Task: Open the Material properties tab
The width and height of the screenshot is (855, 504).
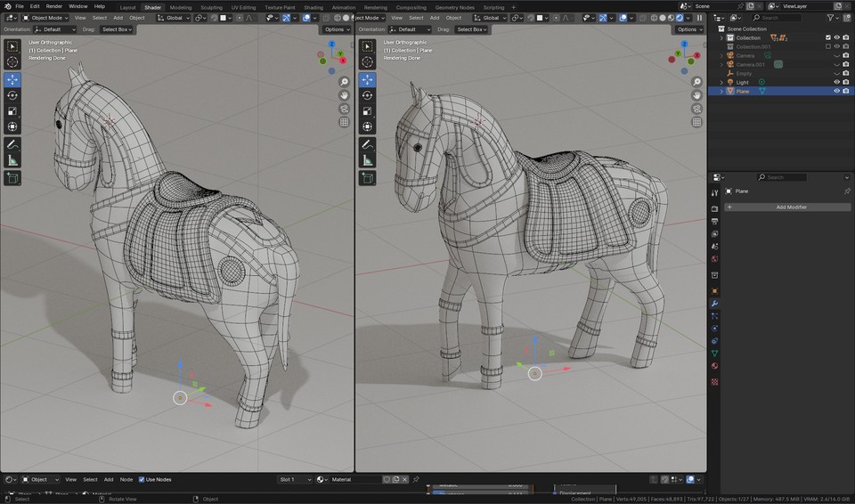Action: [715, 366]
